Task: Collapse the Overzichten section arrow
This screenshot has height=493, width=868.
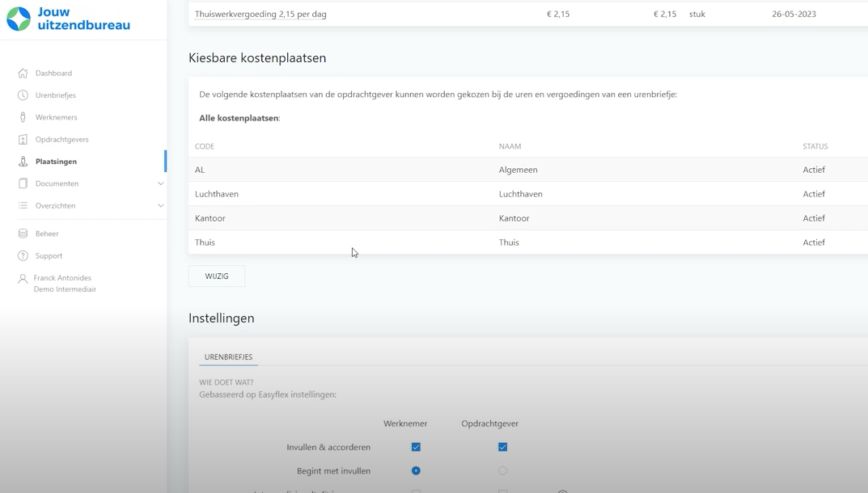Action: pyautogui.click(x=160, y=205)
